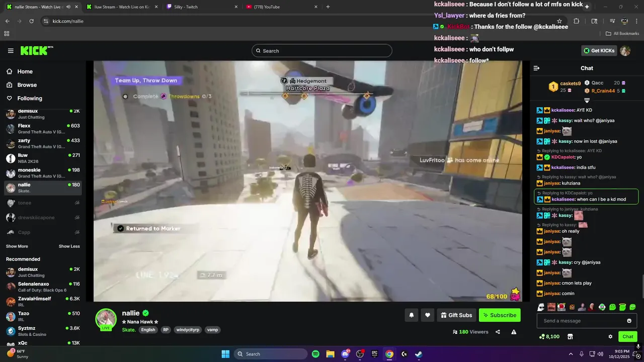
Task: Open Epic Games launcher from taskbar
Action: click(374, 354)
